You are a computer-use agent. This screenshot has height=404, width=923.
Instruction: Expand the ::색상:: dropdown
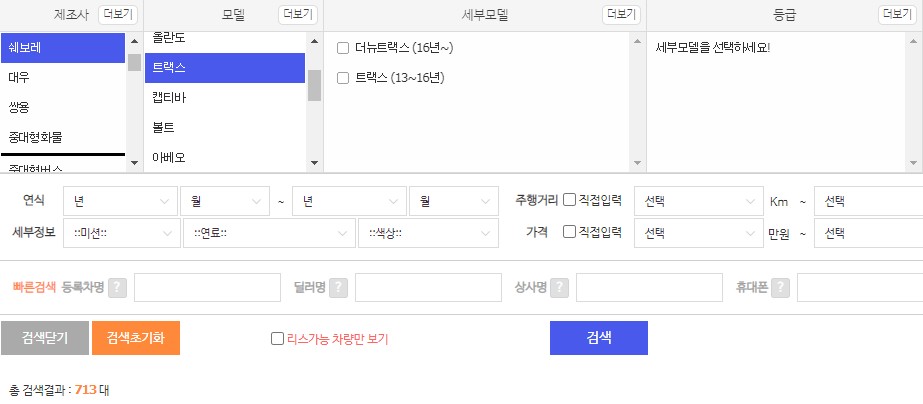coord(429,233)
